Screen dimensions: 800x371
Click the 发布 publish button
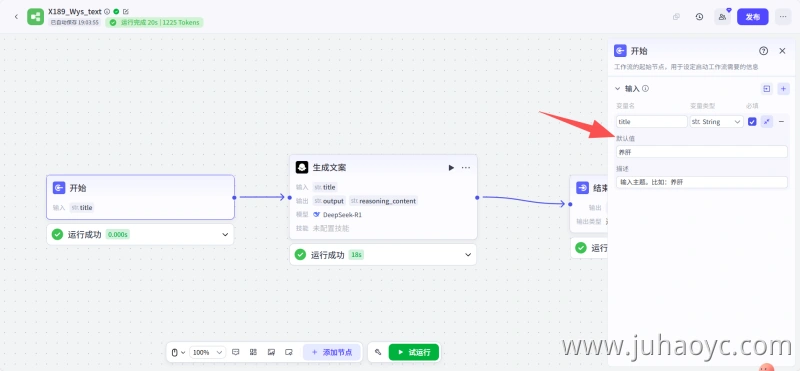pos(753,17)
